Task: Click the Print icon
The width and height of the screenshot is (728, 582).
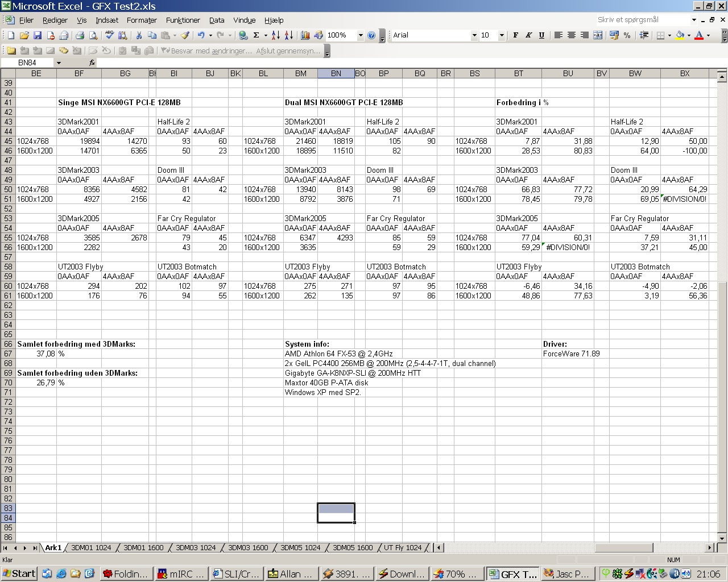Action: pyautogui.click(x=80, y=35)
